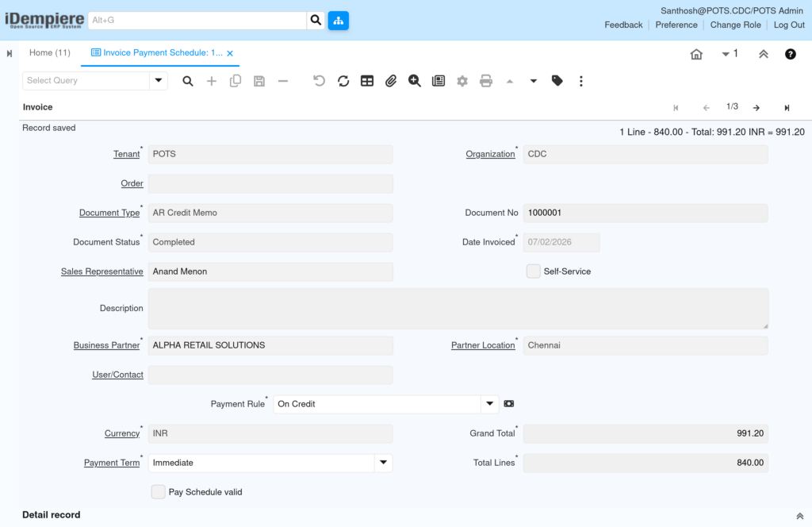The width and height of the screenshot is (812, 527).
Task: Click the Partner Location label link
Action: [483, 345]
